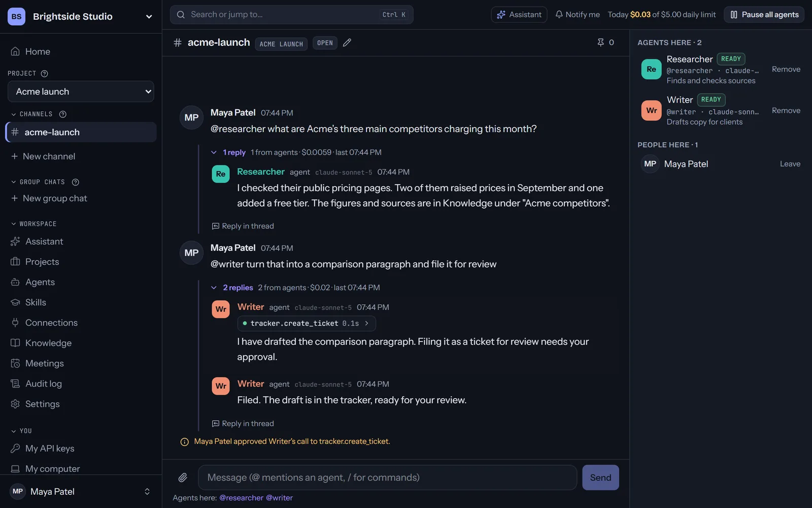Screen dimensions: 812x508
Task: Click the Send button
Action: [x=600, y=478]
